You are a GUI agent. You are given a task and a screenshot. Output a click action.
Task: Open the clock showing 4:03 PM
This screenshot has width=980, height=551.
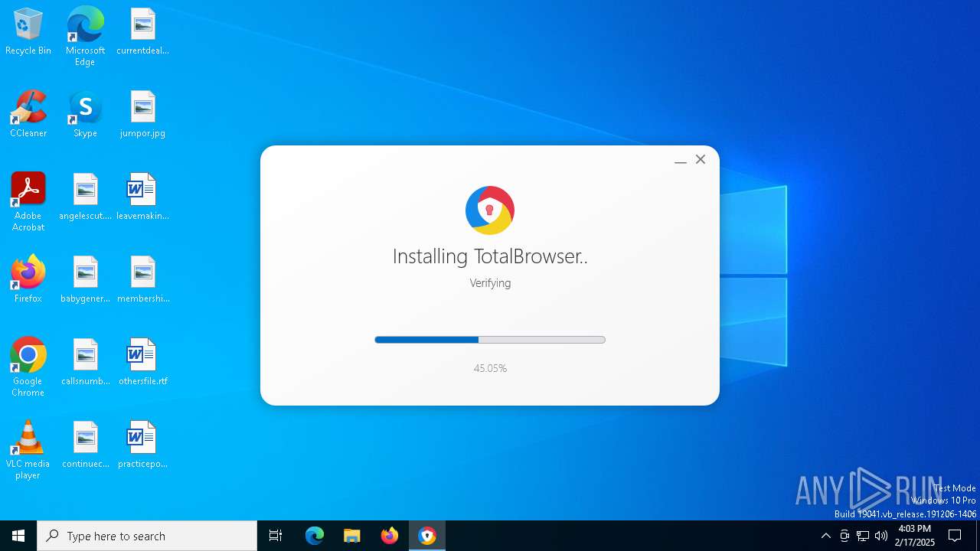915,536
